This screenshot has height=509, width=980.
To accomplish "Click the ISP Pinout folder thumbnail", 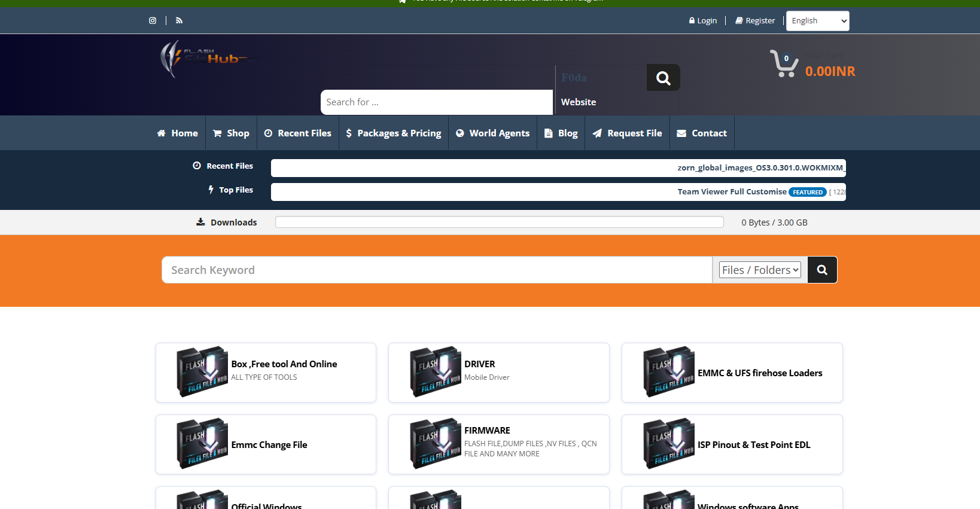I will click(x=669, y=443).
